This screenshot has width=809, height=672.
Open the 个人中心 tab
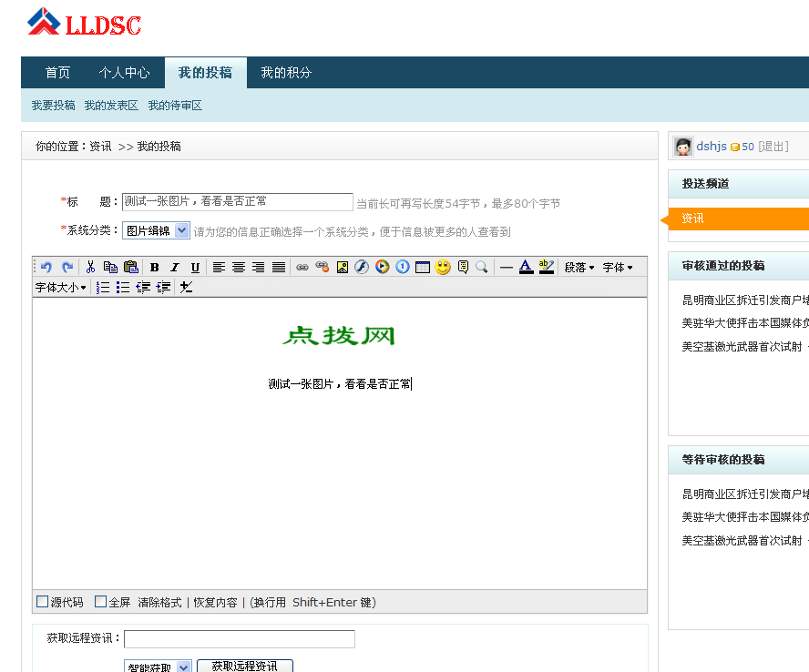click(124, 71)
